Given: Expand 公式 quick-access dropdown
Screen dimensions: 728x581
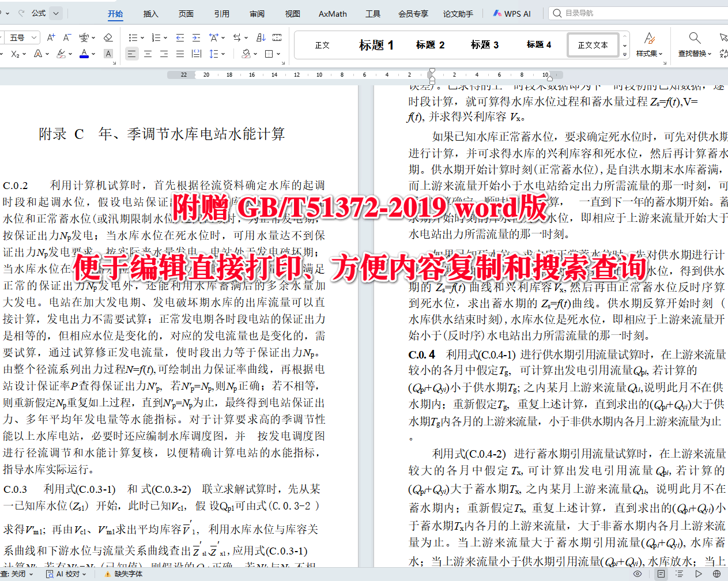Looking at the screenshot, I should [x=56, y=13].
